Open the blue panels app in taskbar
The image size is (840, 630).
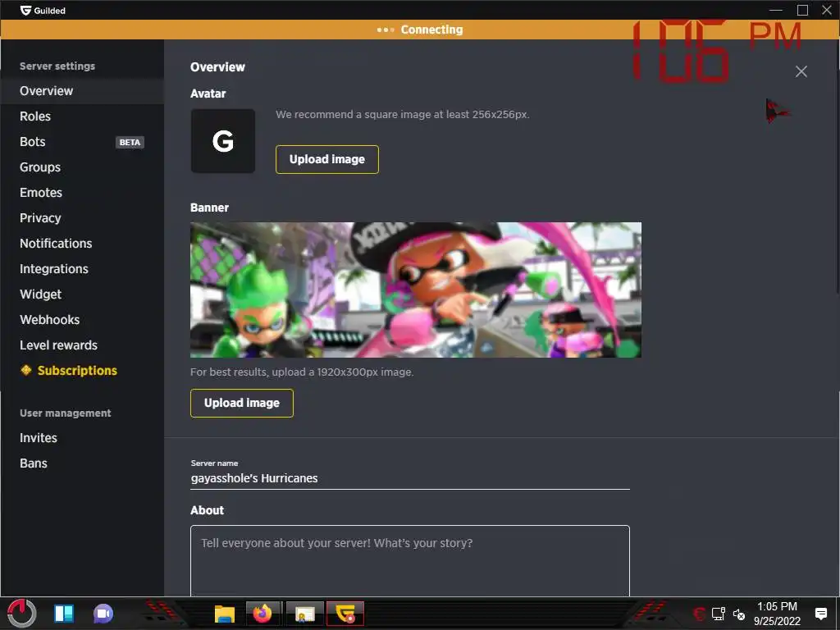pyautogui.click(x=64, y=614)
